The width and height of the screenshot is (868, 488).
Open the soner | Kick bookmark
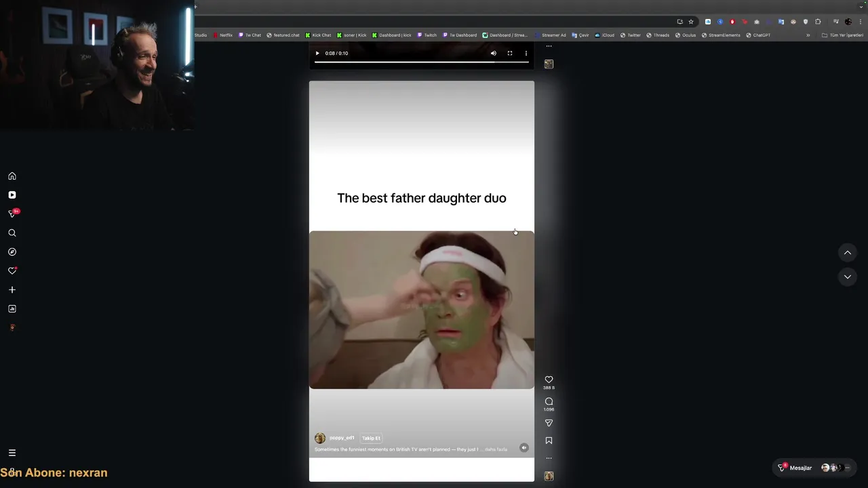click(351, 35)
